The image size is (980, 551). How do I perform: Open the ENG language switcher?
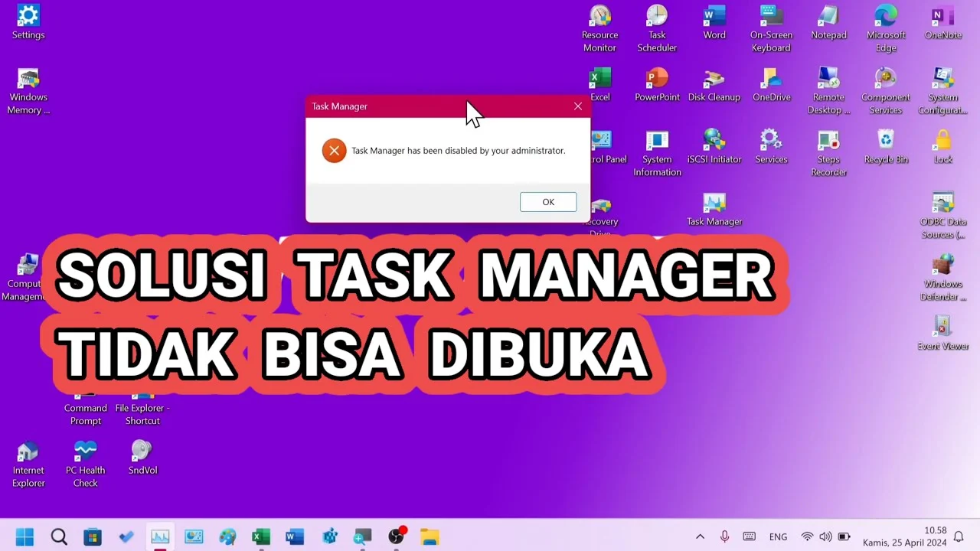tap(778, 536)
